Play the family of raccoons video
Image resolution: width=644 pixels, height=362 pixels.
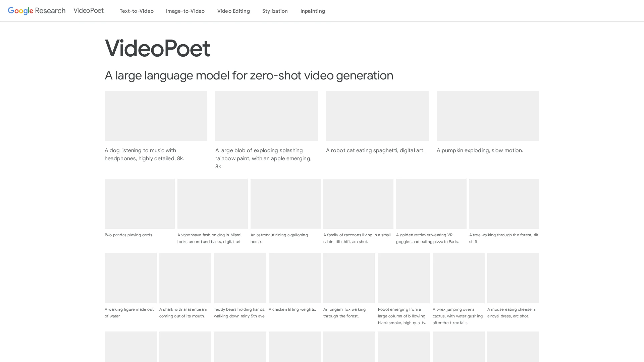(358, 204)
